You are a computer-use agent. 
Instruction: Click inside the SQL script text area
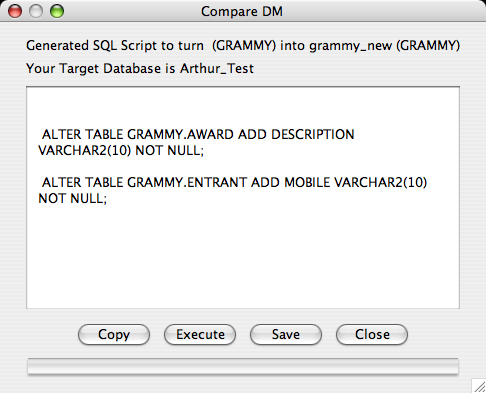point(243,197)
